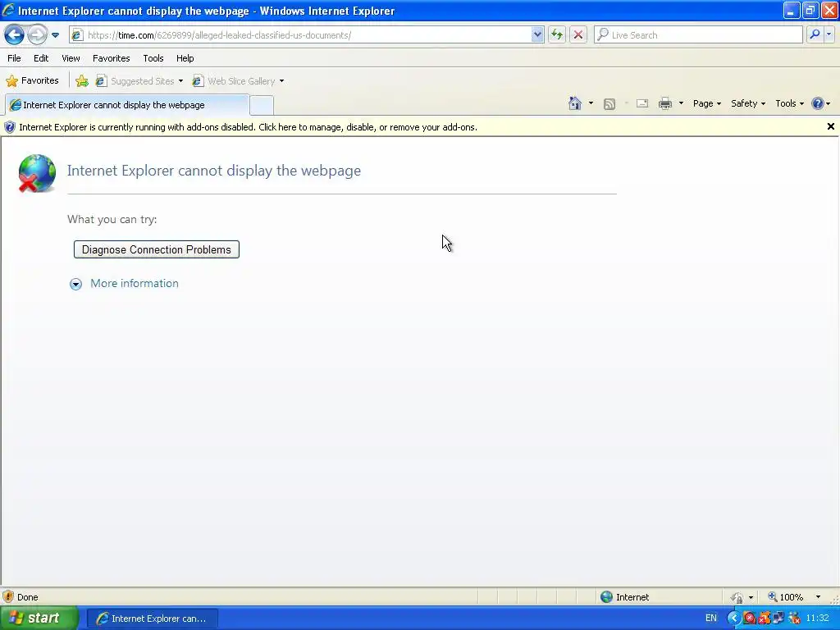Click the Home icon in command bar
This screenshot has height=630, width=840.
(575, 103)
